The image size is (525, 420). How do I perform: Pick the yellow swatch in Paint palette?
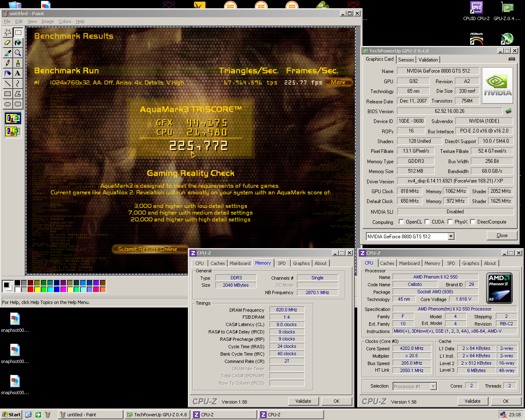click(x=37, y=290)
